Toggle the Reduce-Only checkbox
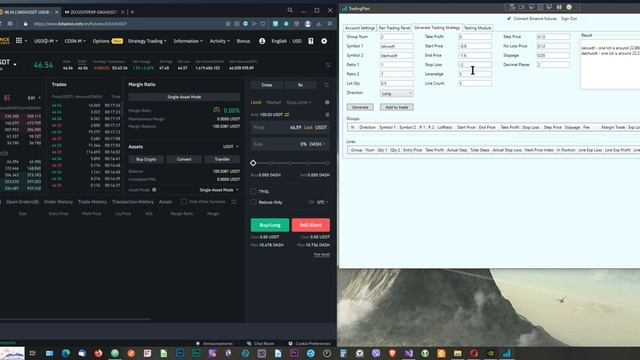 click(254, 202)
